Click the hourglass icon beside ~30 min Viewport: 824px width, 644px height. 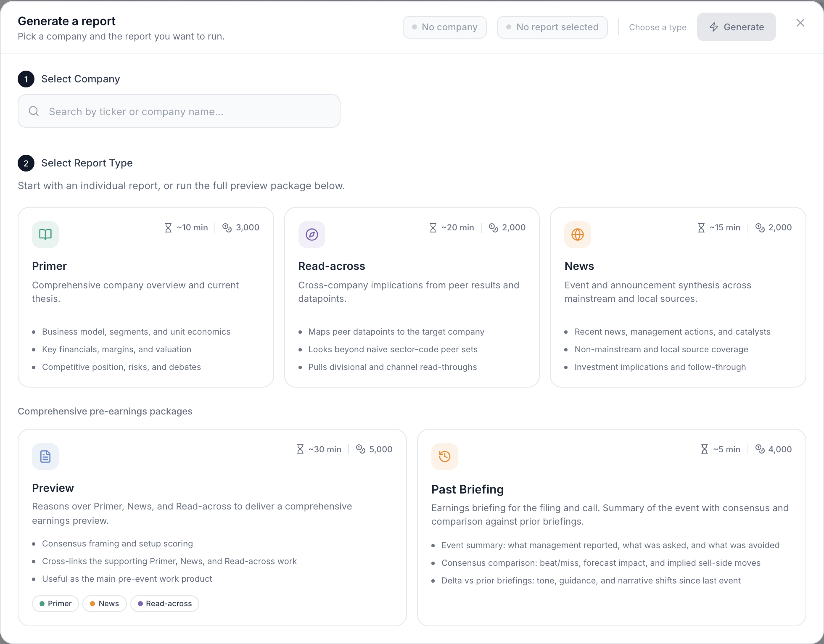[x=300, y=449]
